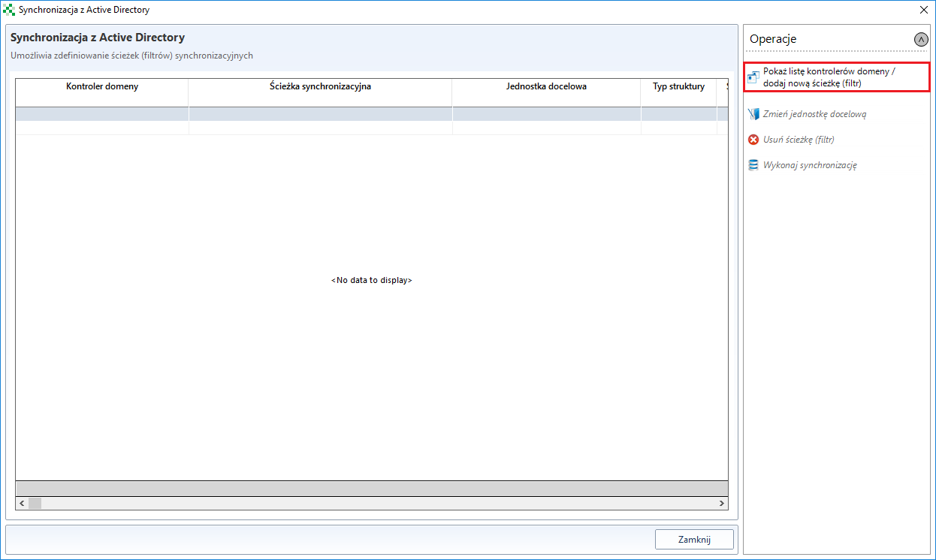Viewport: 936px width, 560px height.
Task: Collapse the Operacje panel
Action: 921,39
